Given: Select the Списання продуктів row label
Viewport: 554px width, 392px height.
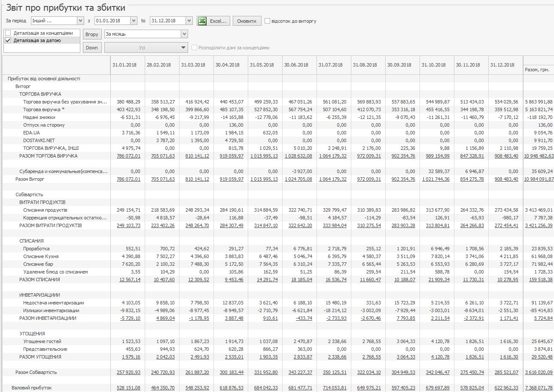Looking at the screenshot, I should [45, 210].
